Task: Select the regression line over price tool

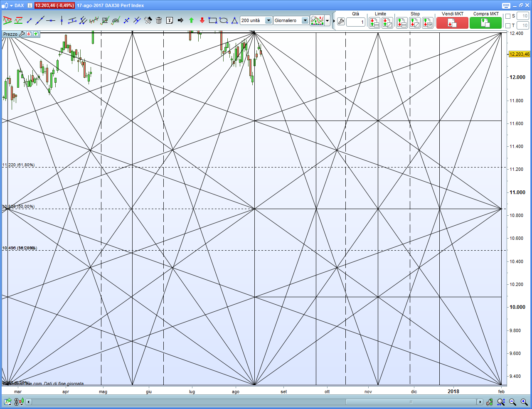Action: point(94,20)
